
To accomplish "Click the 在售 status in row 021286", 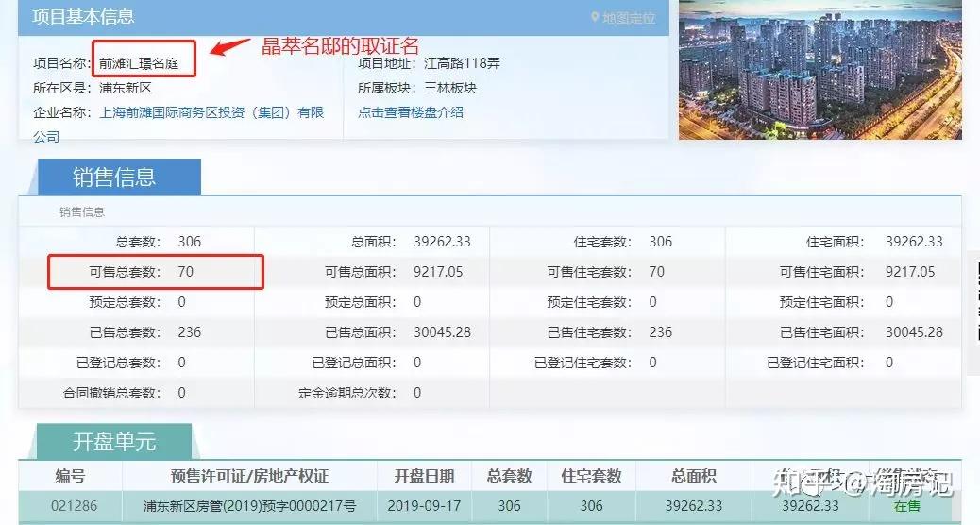I will click(907, 505).
